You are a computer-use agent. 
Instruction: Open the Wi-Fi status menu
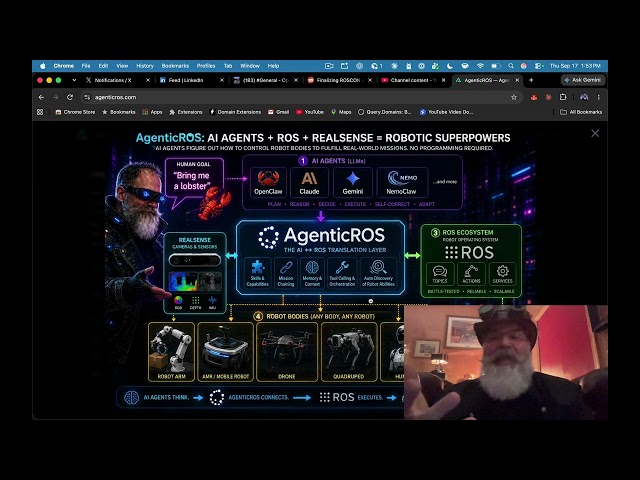click(480, 66)
